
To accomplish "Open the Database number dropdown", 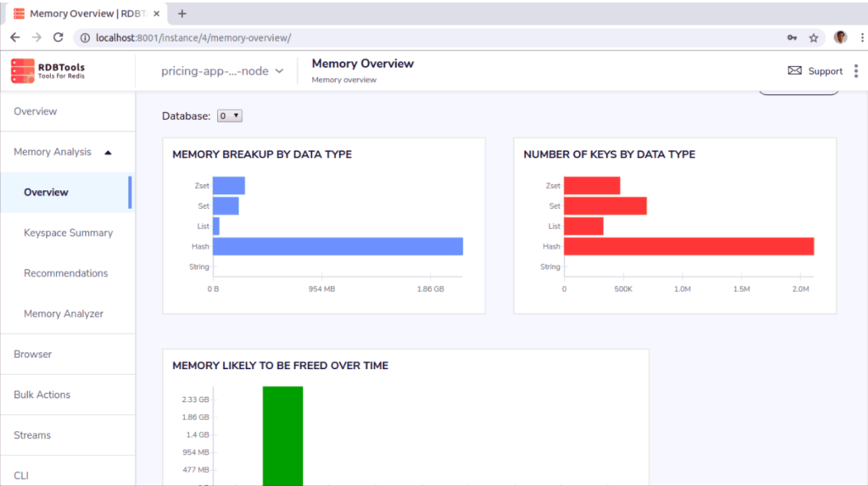I will coord(229,116).
